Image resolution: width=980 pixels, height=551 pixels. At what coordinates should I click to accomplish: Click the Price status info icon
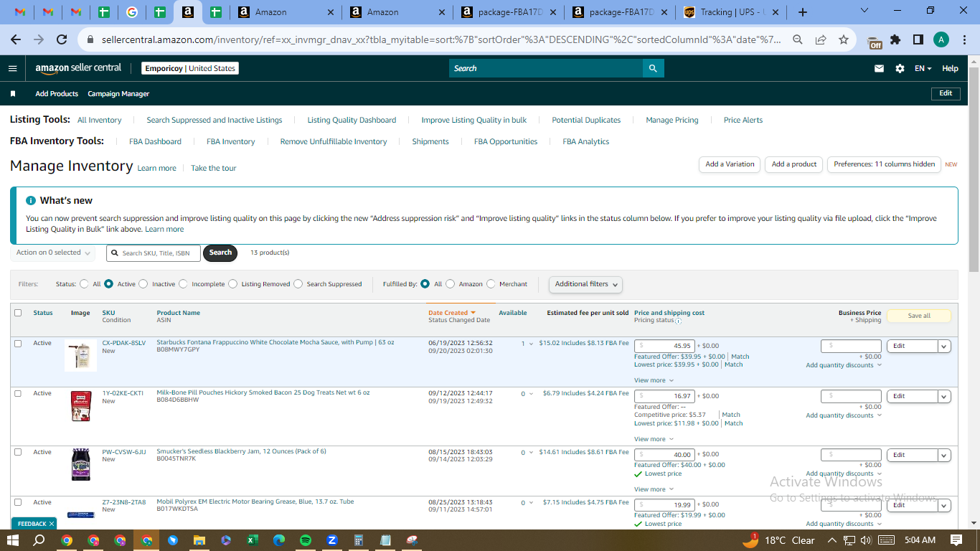tap(679, 321)
